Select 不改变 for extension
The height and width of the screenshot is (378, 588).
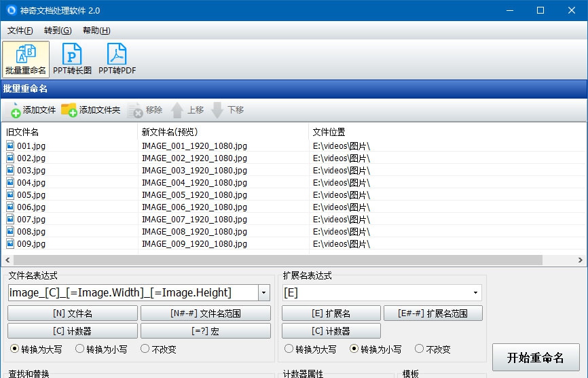click(x=419, y=349)
